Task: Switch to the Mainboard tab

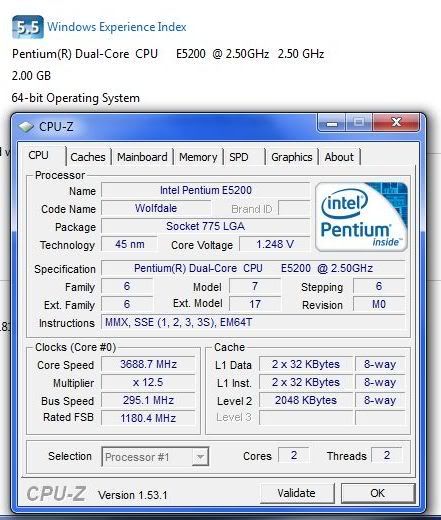Action: coord(142,157)
